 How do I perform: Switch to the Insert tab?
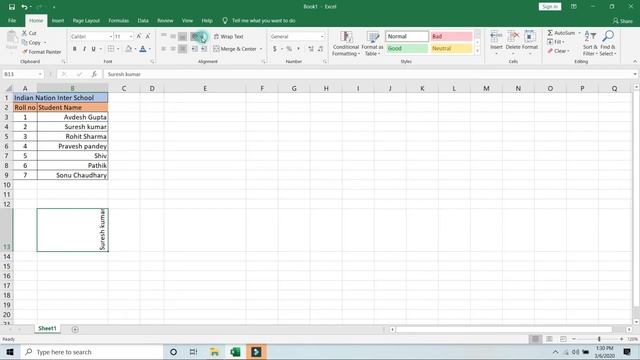coord(58,20)
